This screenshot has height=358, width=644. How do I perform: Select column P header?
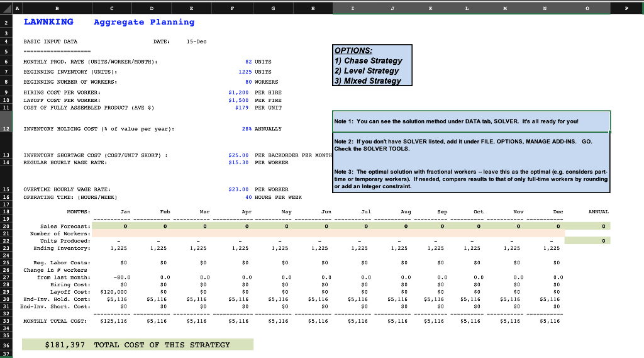[x=626, y=8]
